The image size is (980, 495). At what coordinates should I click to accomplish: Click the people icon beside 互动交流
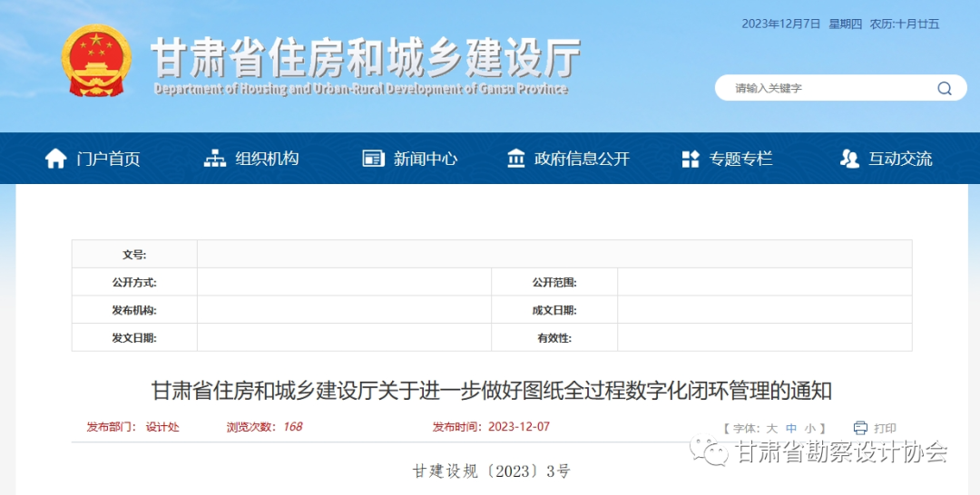[849, 159]
